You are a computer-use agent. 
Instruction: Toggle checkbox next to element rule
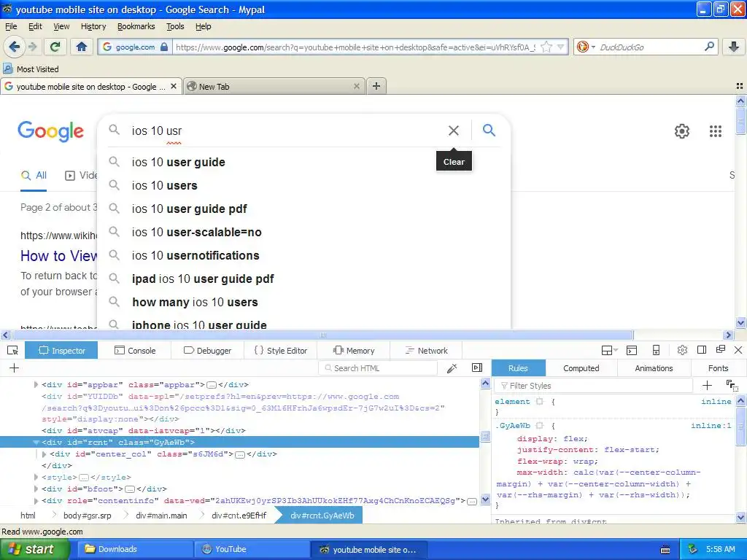point(539,402)
